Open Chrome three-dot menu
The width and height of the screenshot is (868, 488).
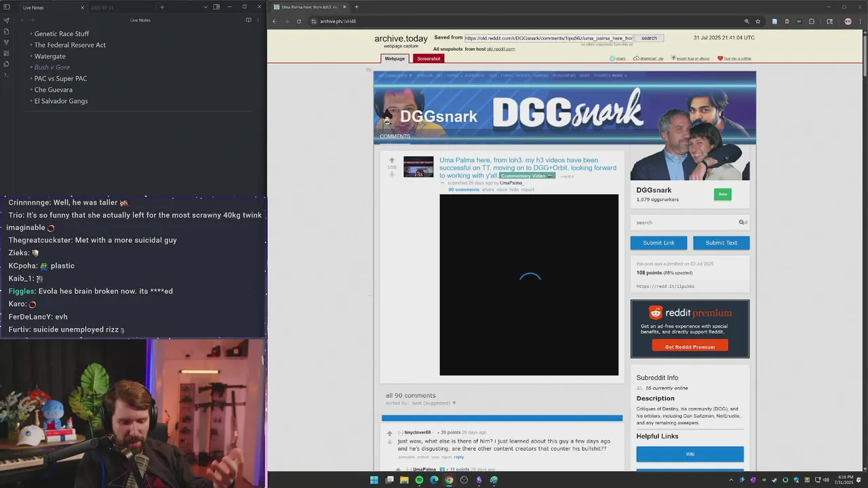point(859,21)
